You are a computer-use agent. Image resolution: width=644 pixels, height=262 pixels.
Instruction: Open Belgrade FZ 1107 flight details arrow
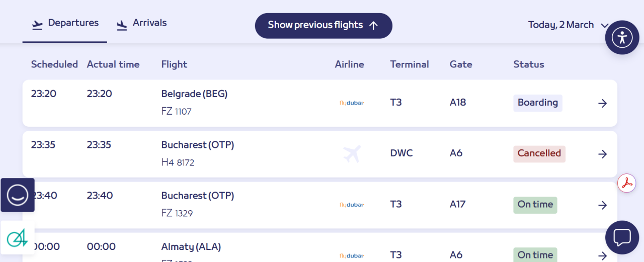point(602,104)
